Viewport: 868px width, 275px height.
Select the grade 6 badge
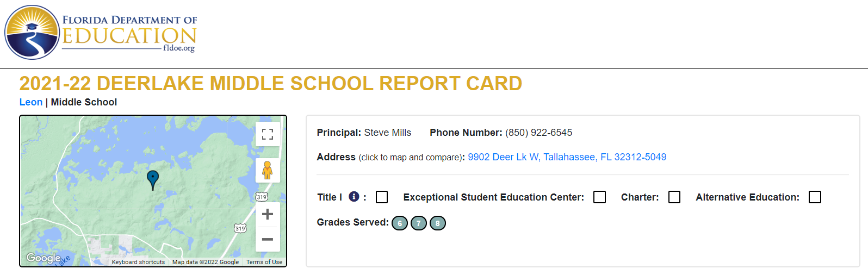tap(400, 223)
